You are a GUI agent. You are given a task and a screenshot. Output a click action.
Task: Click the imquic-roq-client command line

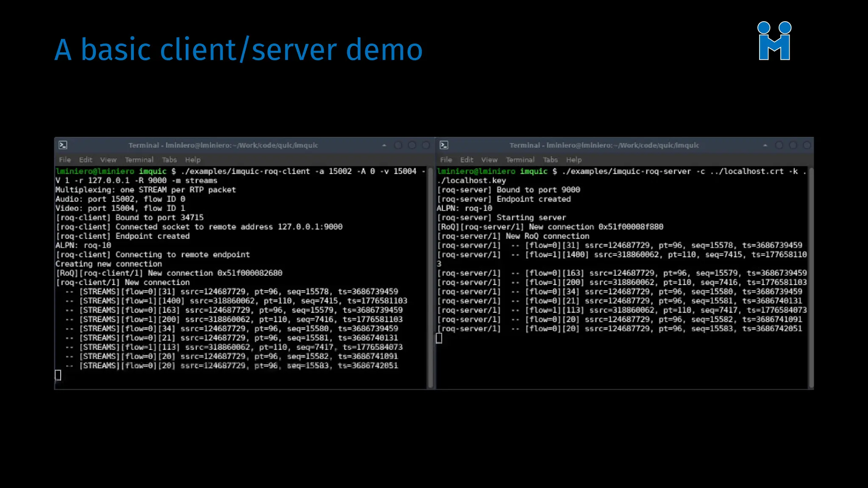click(x=240, y=176)
